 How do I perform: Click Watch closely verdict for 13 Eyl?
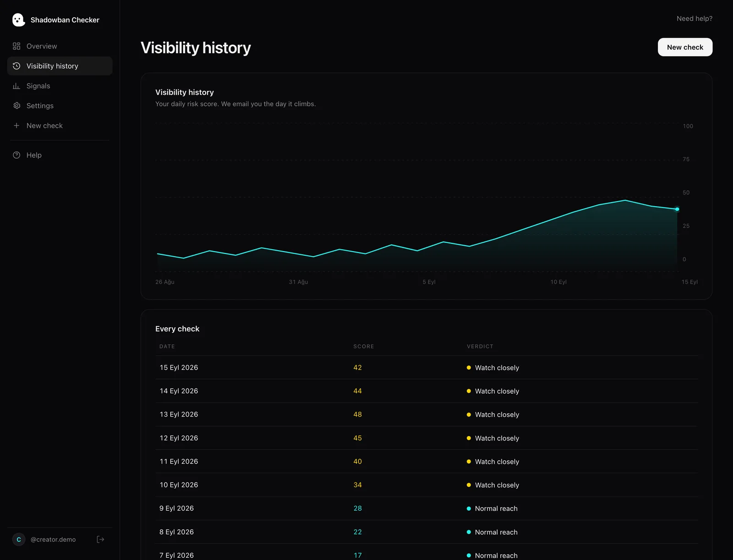(493, 414)
